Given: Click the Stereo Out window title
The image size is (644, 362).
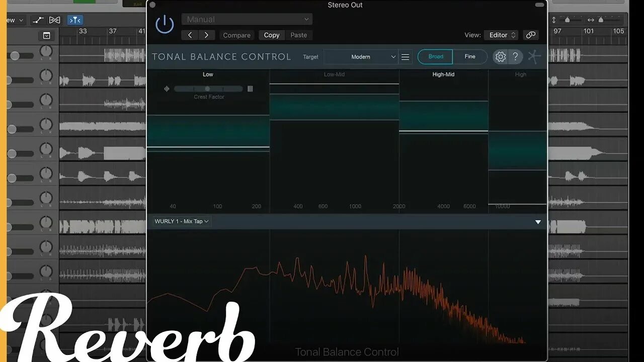Looking at the screenshot, I should (345, 5).
